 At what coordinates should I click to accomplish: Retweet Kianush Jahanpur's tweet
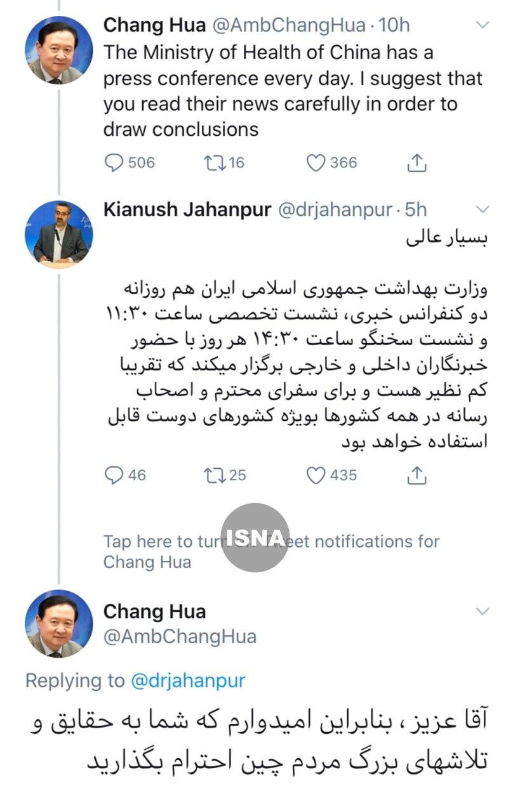pos(211,475)
